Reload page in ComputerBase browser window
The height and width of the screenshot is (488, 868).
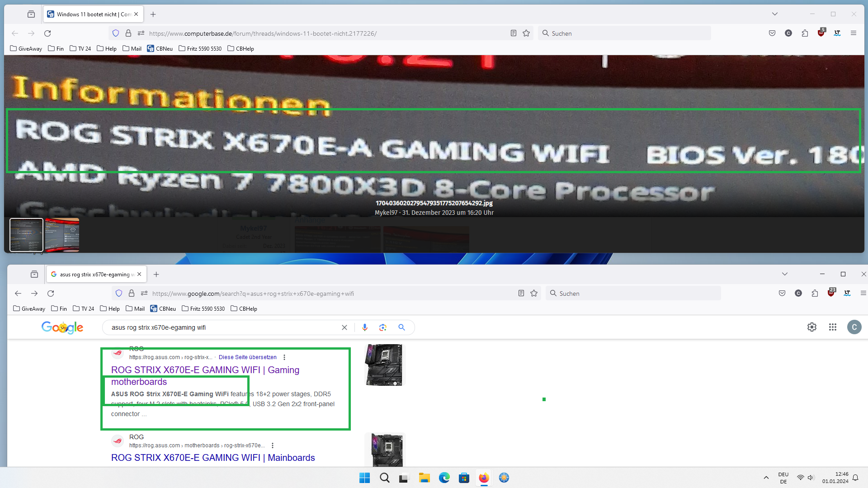47,33
